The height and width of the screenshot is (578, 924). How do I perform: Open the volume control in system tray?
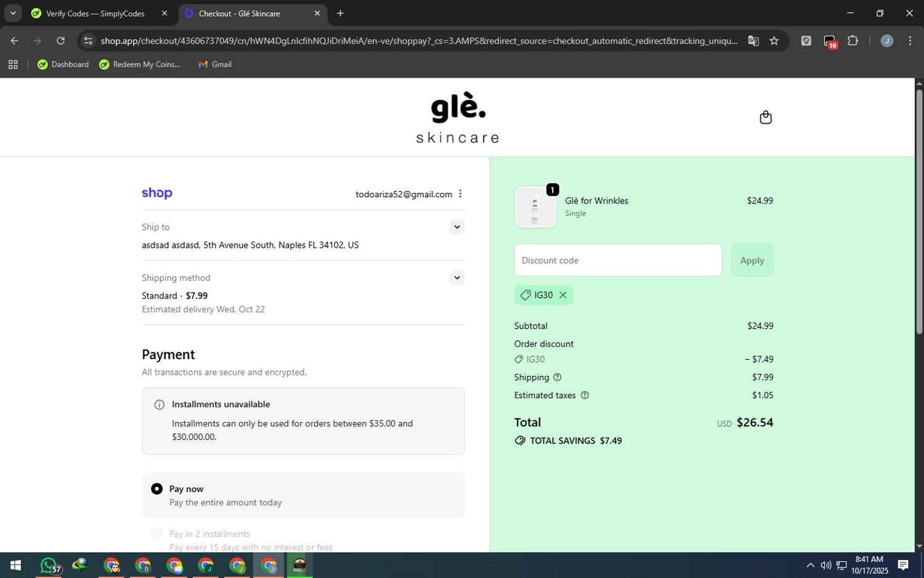pos(825,565)
